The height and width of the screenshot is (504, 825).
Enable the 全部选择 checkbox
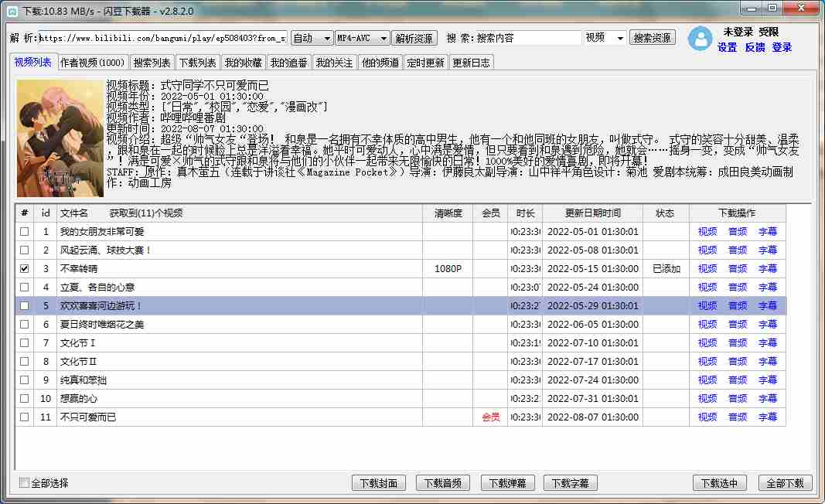(24, 483)
